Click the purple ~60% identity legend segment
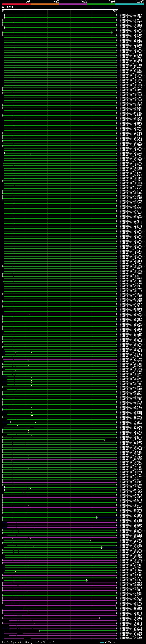 pyautogui.click(x=73, y=4)
